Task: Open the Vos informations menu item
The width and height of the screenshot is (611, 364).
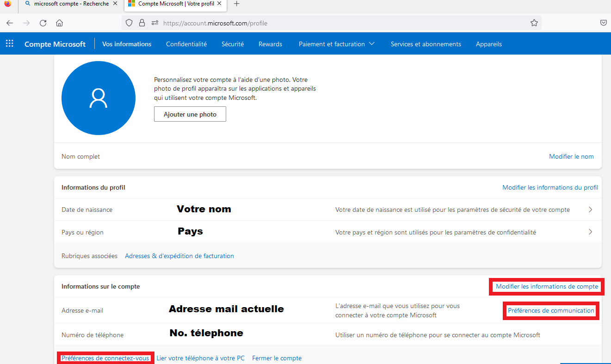Action: point(127,44)
